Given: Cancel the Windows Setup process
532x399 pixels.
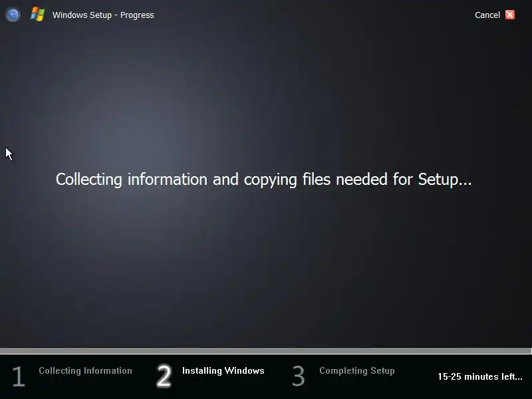Looking at the screenshot, I should pyautogui.click(x=487, y=15).
